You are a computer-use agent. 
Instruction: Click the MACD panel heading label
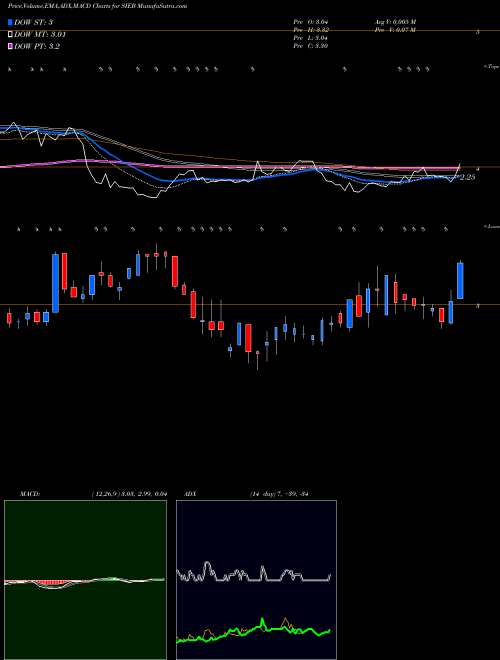click(30, 494)
